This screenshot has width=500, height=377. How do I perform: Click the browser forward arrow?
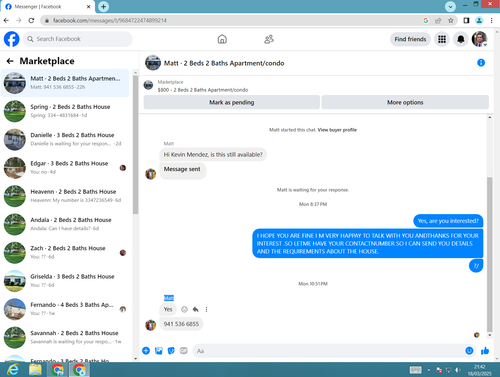[19, 21]
